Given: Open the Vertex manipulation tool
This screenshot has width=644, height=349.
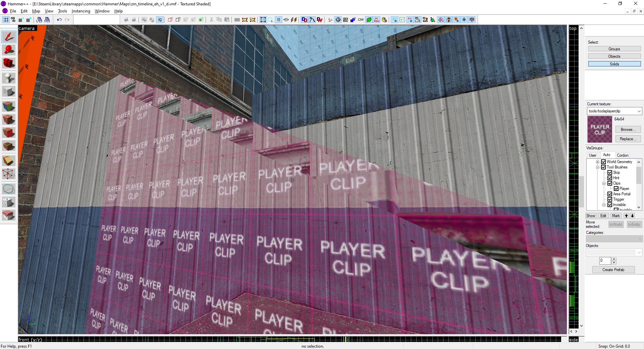Looking at the screenshot, I should (x=9, y=174).
